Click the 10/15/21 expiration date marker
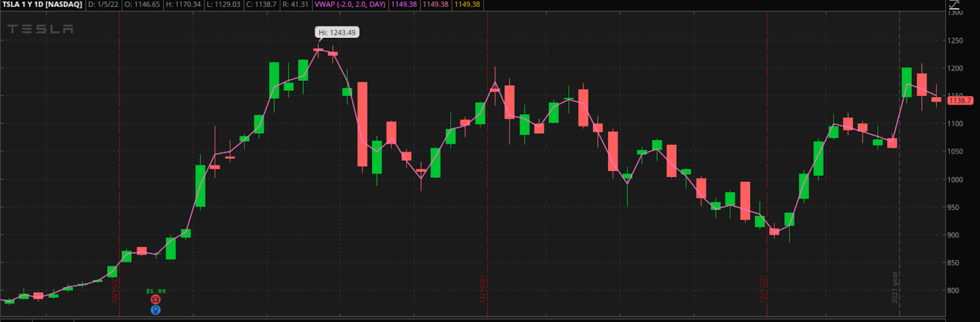980x322 pixels. point(115,289)
